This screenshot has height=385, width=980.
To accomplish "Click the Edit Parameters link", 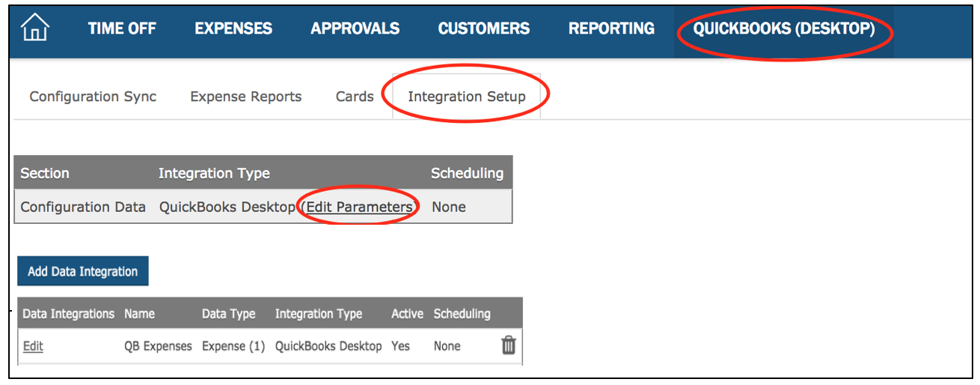I will pos(359,207).
